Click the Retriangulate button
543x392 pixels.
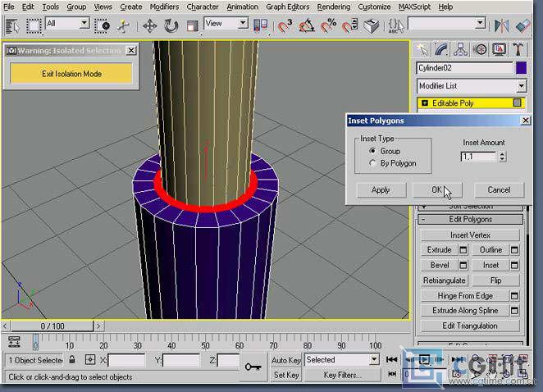(444, 280)
